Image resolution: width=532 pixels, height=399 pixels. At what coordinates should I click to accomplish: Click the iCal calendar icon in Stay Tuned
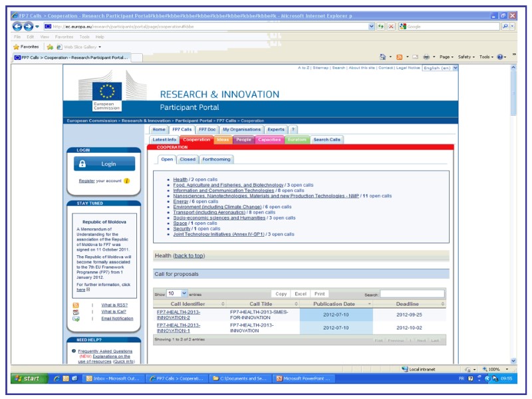(x=76, y=312)
